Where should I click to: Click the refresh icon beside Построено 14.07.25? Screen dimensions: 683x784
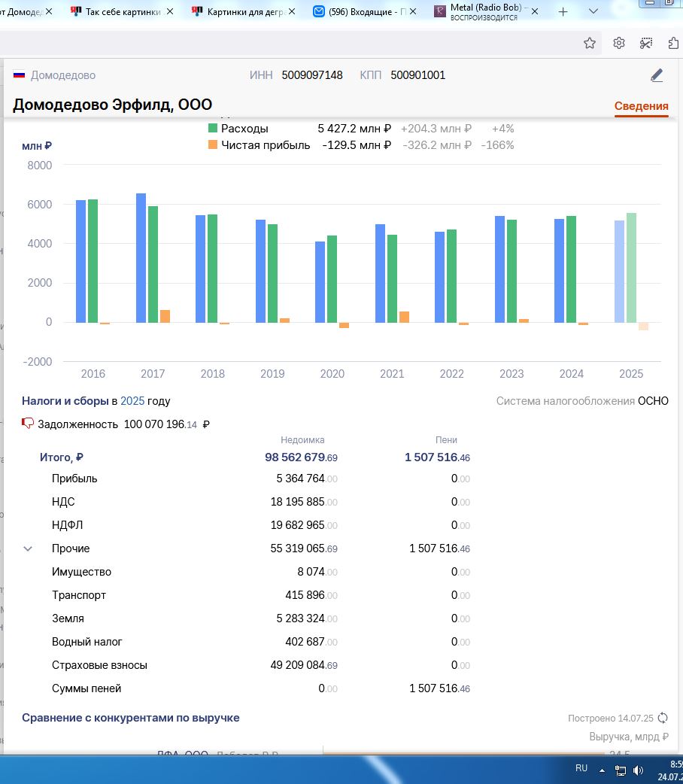click(x=663, y=718)
